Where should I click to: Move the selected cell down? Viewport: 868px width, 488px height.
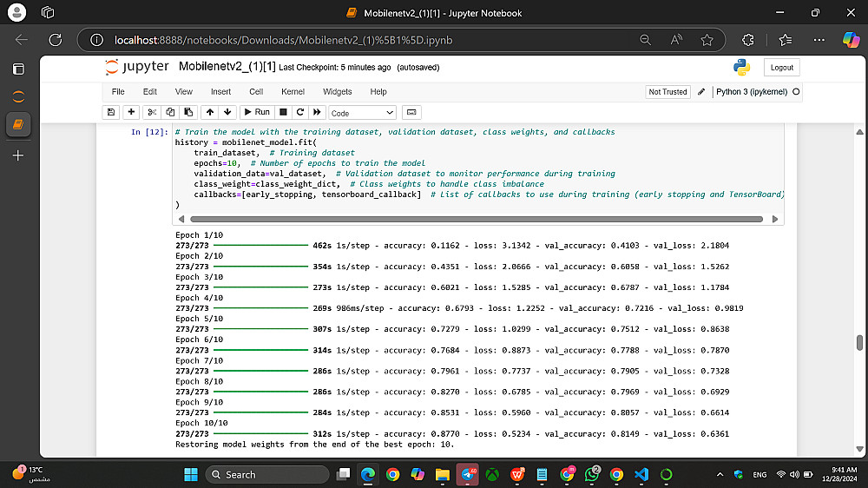227,112
